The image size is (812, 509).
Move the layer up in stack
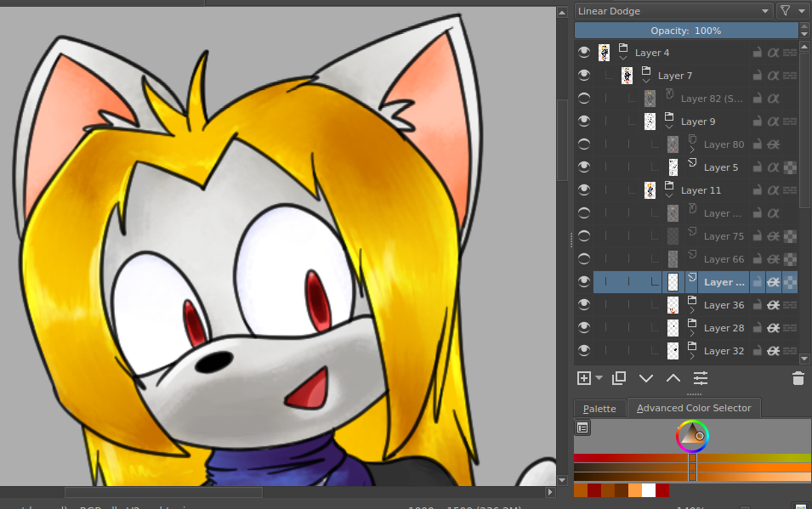click(x=673, y=378)
